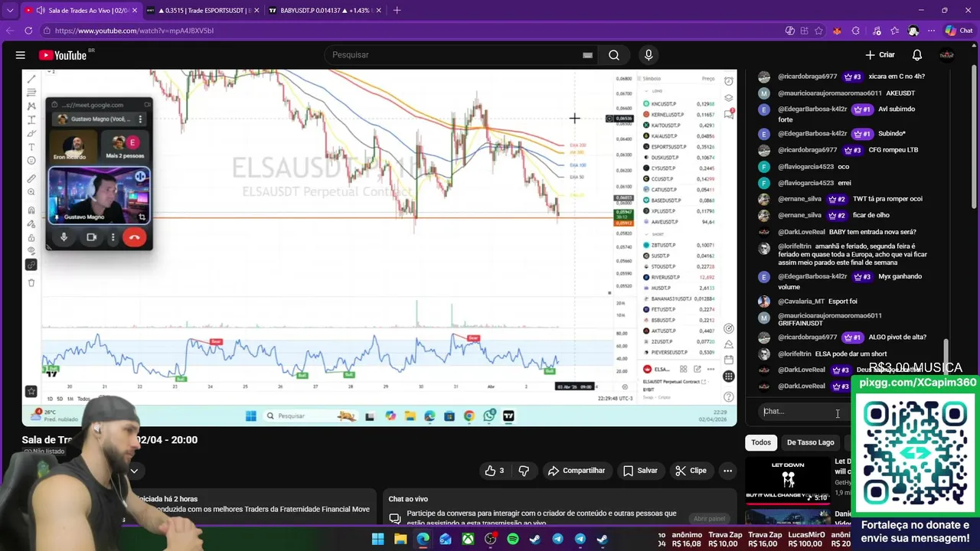The image size is (980, 551).
Task: Open the tab actions chevron menu
Action: 10,10
